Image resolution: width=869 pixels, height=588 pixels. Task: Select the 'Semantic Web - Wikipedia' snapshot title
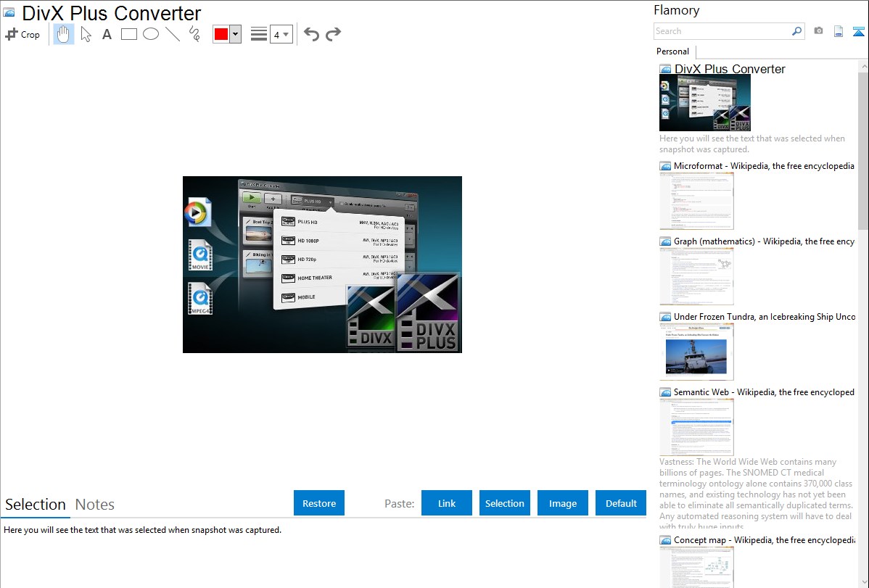pyautogui.click(x=765, y=392)
